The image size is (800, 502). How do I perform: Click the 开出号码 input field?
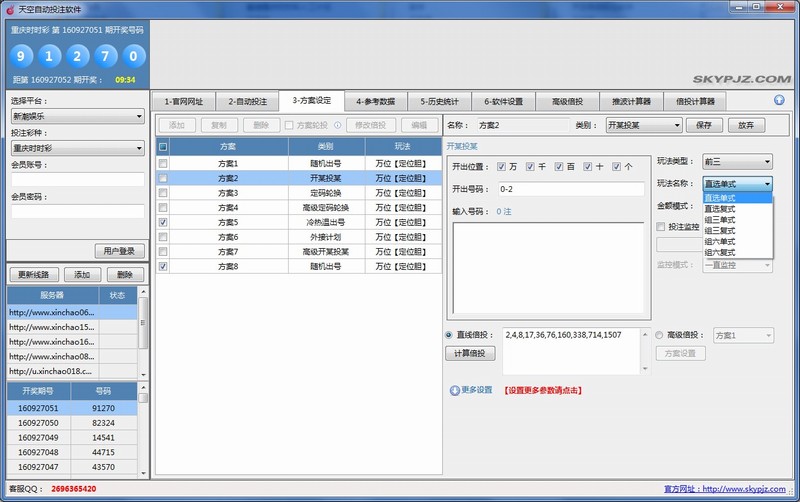point(573,189)
